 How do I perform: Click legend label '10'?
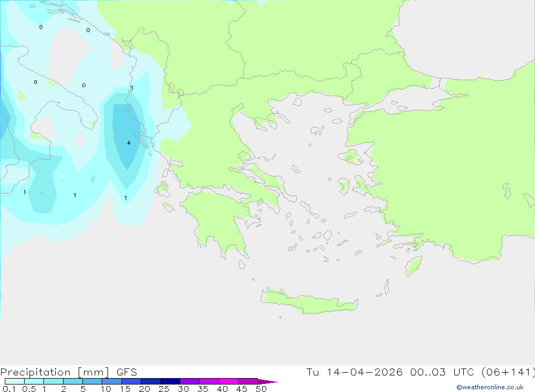pos(106,389)
